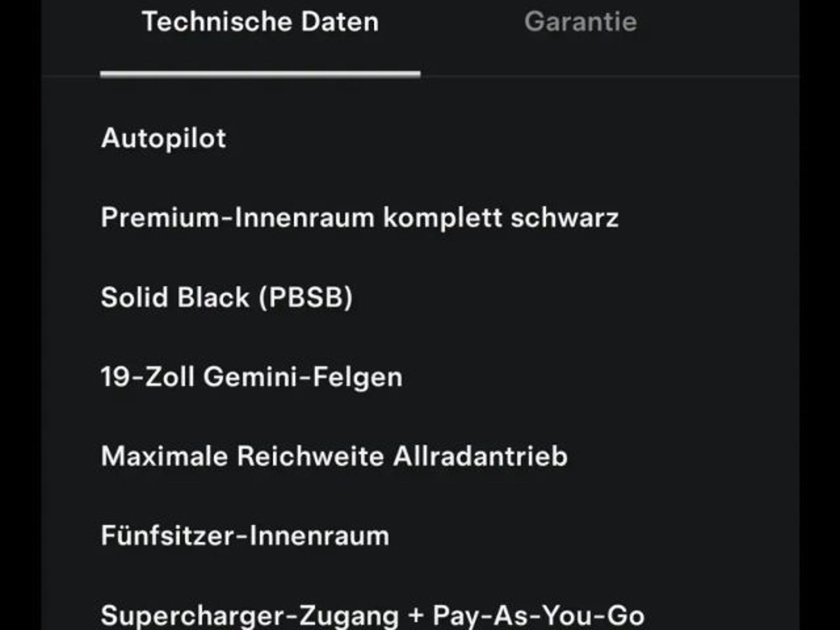
Task: Click Premium-Innenraum komplett schwarz item
Action: pyautogui.click(x=359, y=217)
